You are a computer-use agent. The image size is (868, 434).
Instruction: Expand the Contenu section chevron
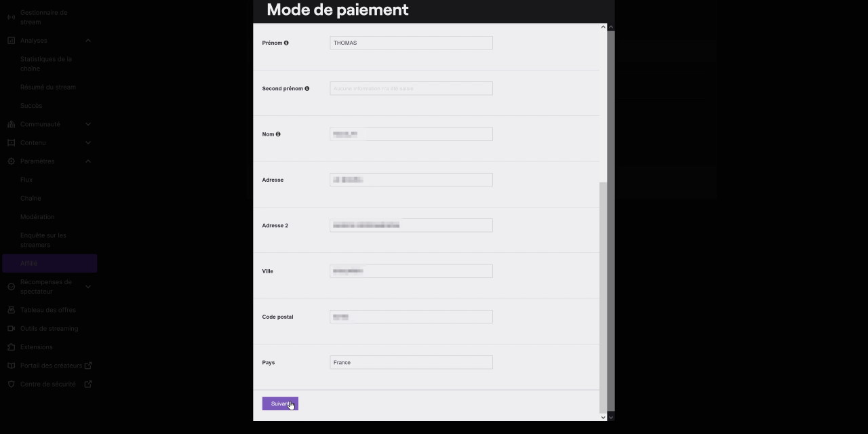[88, 143]
